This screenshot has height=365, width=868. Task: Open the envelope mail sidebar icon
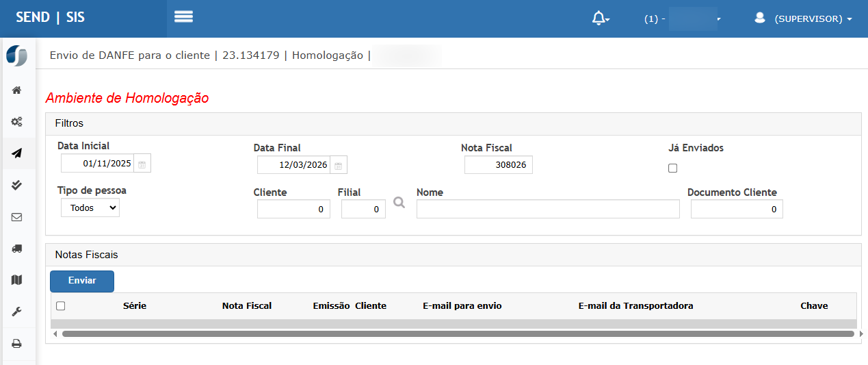pyautogui.click(x=17, y=217)
